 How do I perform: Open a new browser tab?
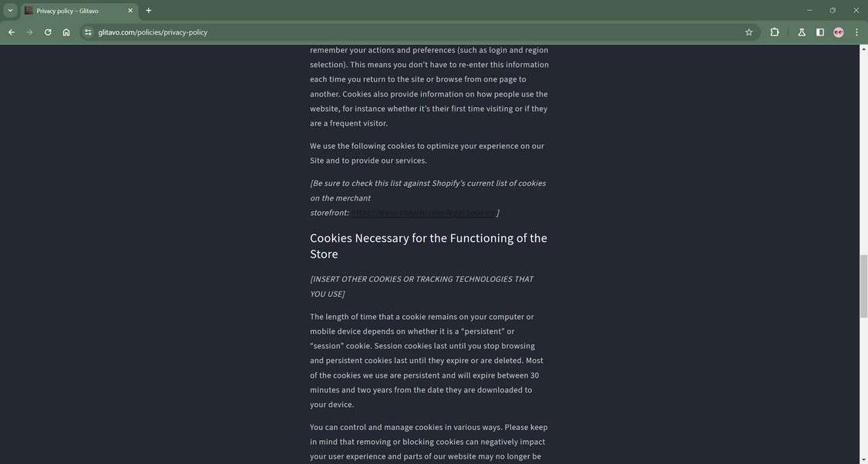149,11
